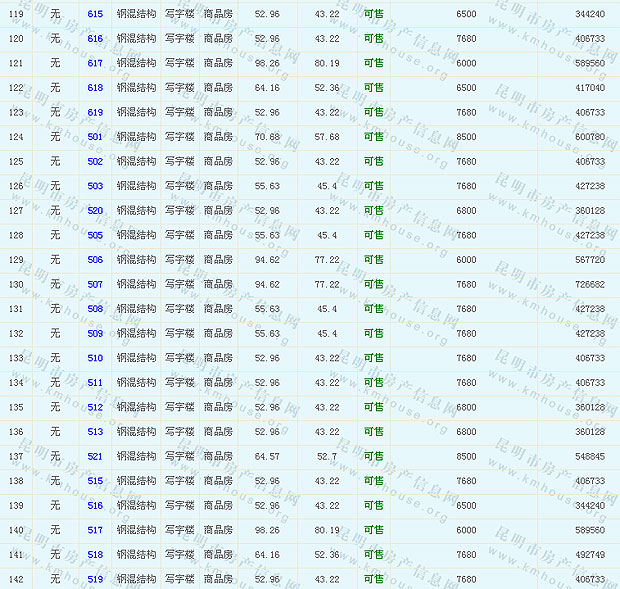Click the 可售 status in row 137
Viewport: 620px width, 589px height.
pos(373,456)
